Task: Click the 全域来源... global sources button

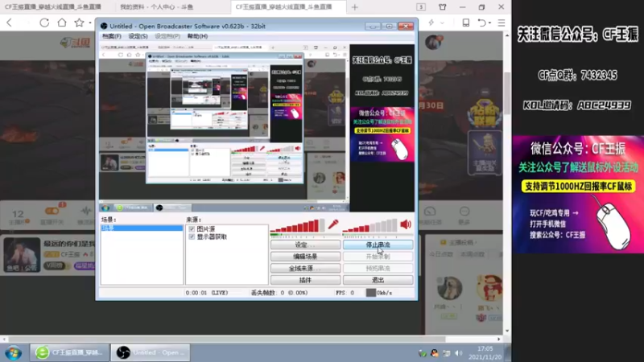Action: coord(305,268)
